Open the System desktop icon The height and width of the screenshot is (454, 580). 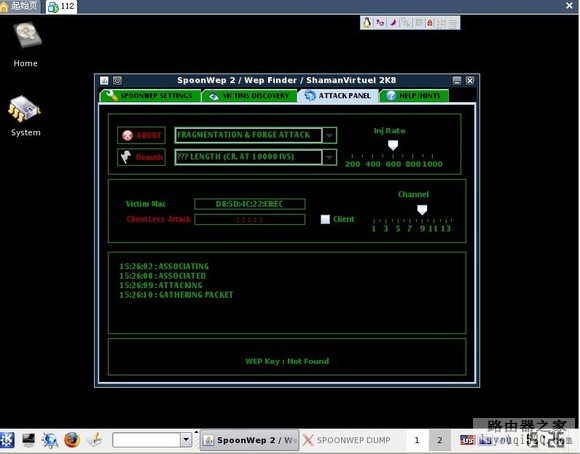(25, 116)
